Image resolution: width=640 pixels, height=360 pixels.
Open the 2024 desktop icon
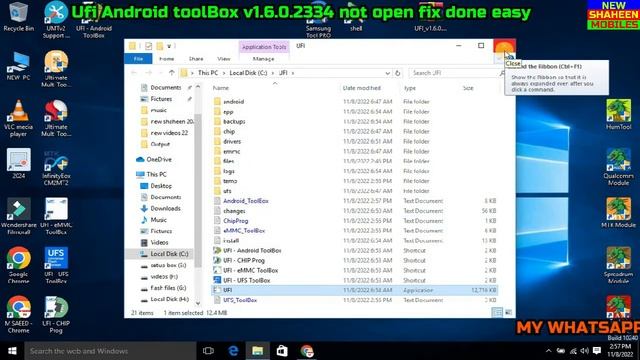(x=18, y=164)
